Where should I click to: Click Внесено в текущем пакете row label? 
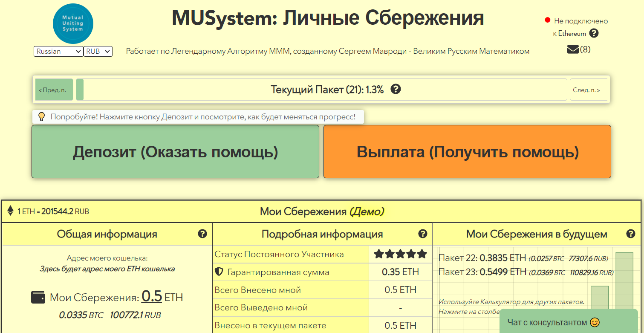tap(271, 325)
